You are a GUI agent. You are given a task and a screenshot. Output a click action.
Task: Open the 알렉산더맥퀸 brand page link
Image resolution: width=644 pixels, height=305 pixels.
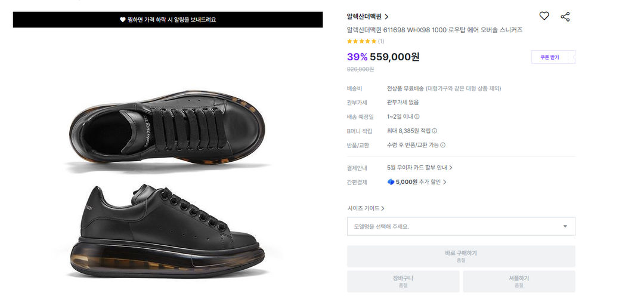pyautogui.click(x=367, y=17)
